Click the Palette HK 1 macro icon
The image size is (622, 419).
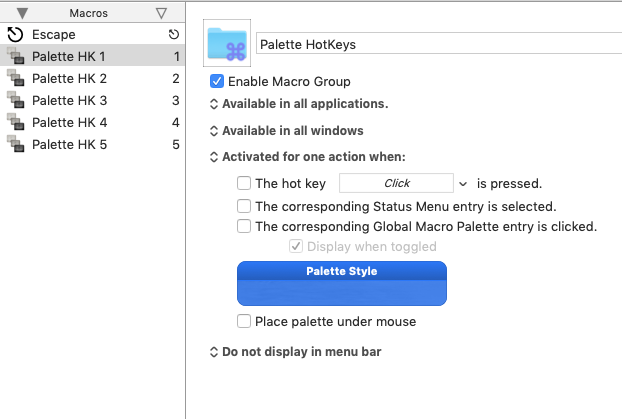pyautogui.click(x=15, y=57)
